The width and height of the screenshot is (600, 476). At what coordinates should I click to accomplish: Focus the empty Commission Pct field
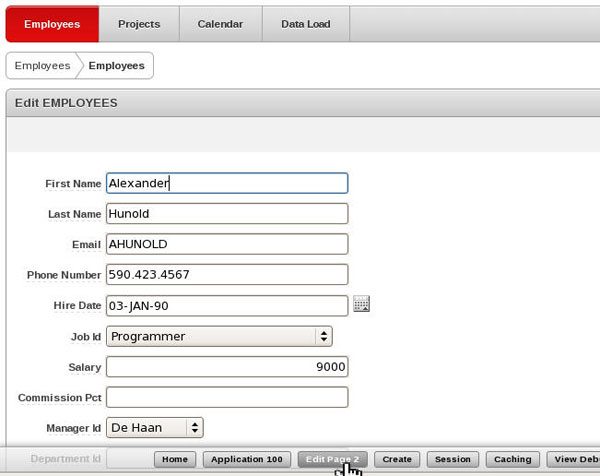[227, 397]
